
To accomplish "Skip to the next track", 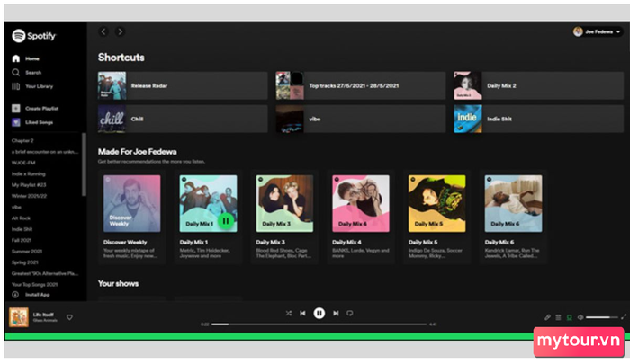I will coord(336,313).
